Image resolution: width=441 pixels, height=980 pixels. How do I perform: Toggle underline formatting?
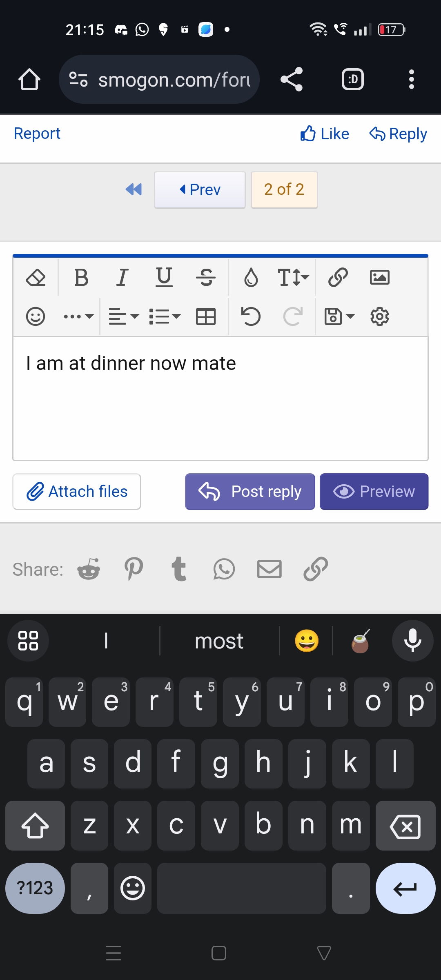tap(164, 278)
